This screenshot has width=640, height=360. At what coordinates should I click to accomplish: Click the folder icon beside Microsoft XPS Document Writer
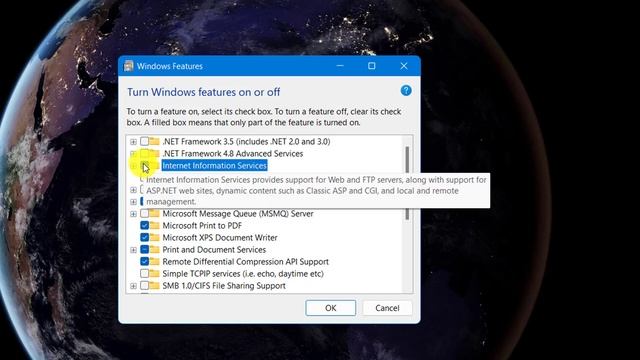coord(154,237)
